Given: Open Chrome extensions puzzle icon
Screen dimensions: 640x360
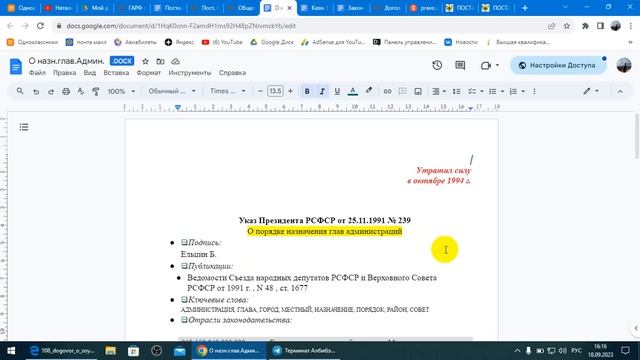Looking at the screenshot, I should (585, 26).
